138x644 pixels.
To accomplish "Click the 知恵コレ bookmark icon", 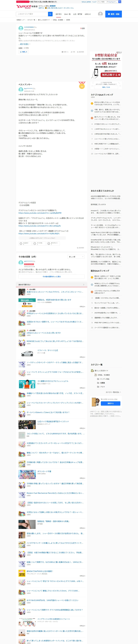I will (x=62, y=52).
